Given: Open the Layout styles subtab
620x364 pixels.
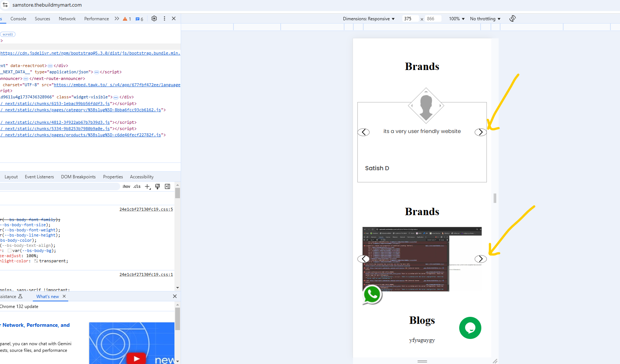Looking at the screenshot, I should pos(11,177).
